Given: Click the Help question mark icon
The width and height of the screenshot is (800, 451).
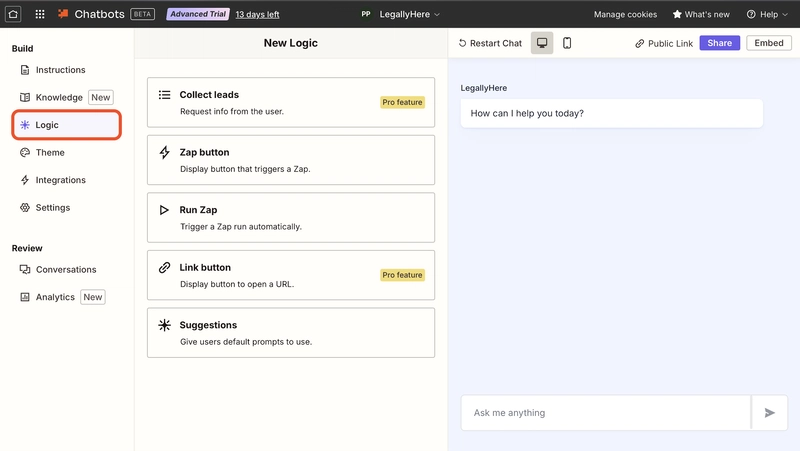Looking at the screenshot, I should [x=751, y=14].
